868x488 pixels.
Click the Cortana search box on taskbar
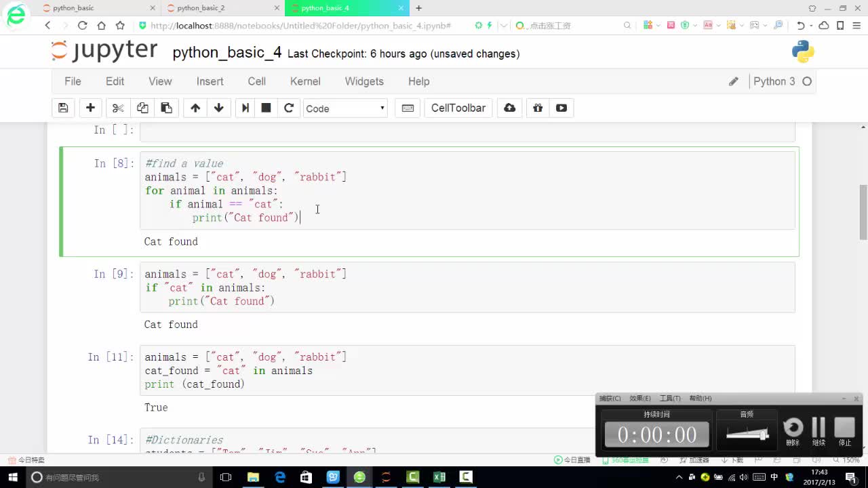click(119, 477)
